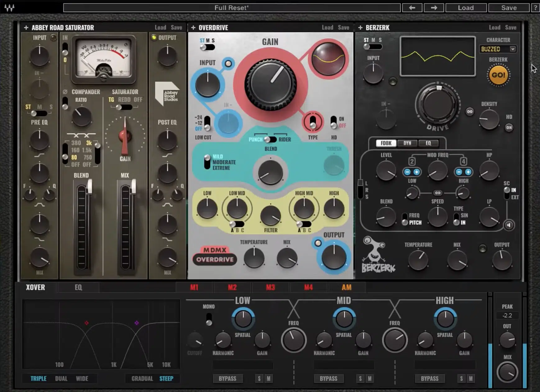Image resolution: width=540 pixels, height=392 pixels.
Task: Click the Drive link chain icon
Action: 470,112
